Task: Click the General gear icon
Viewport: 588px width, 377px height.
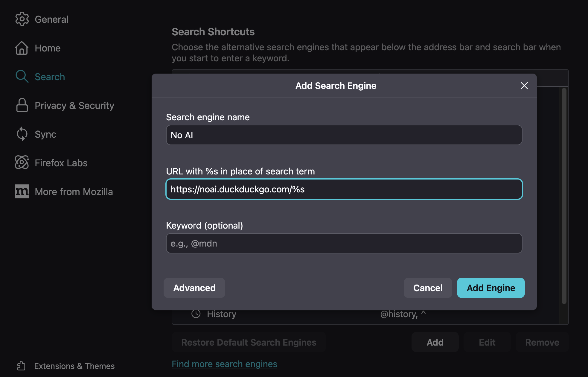Action: pyautogui.click(x=22, y=19)
